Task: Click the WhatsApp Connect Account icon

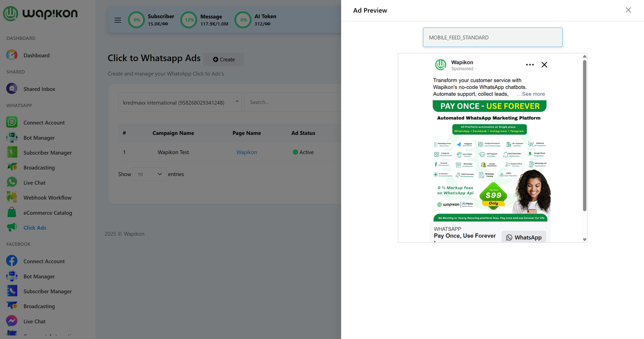Action: (12, 122)
